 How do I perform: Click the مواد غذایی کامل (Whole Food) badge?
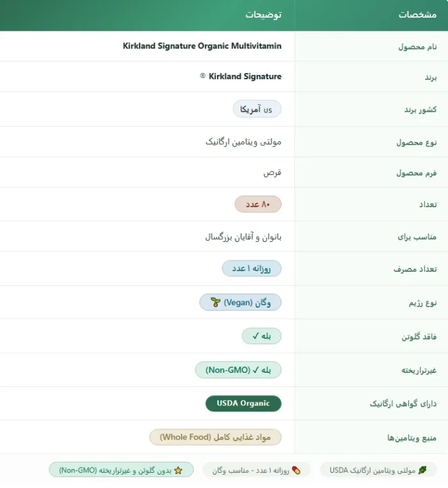215,437
